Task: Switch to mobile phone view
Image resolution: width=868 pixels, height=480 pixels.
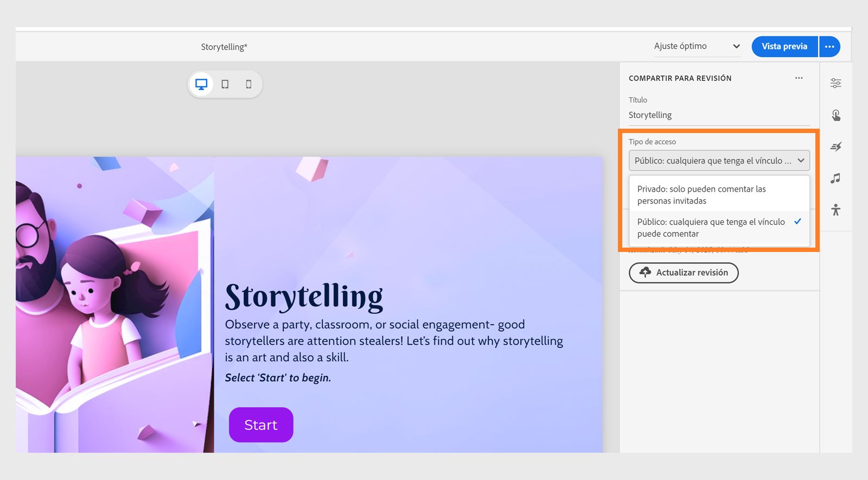Action: (x=248, y=84)
